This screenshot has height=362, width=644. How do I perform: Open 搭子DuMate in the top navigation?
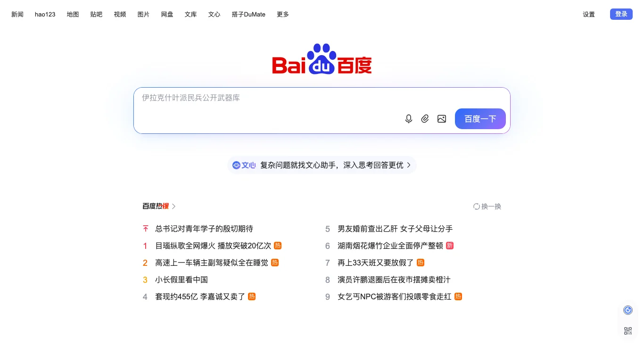coord(248,15)
